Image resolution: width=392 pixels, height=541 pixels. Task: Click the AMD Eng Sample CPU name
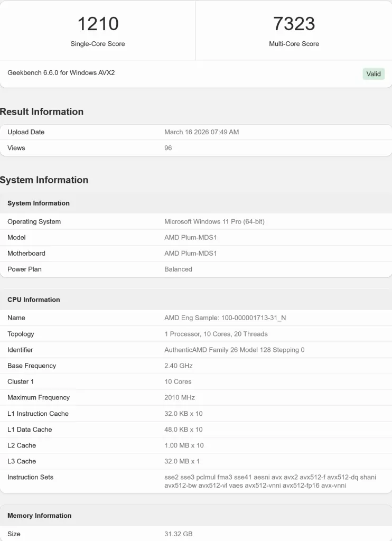(x=226, y=318)
